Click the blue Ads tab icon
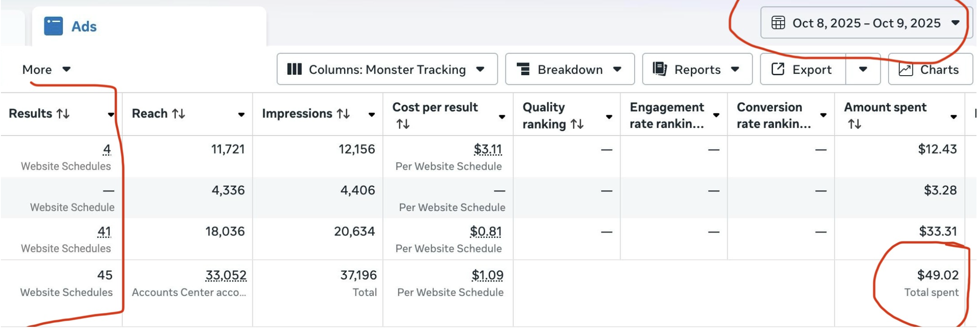 [53, 26]
